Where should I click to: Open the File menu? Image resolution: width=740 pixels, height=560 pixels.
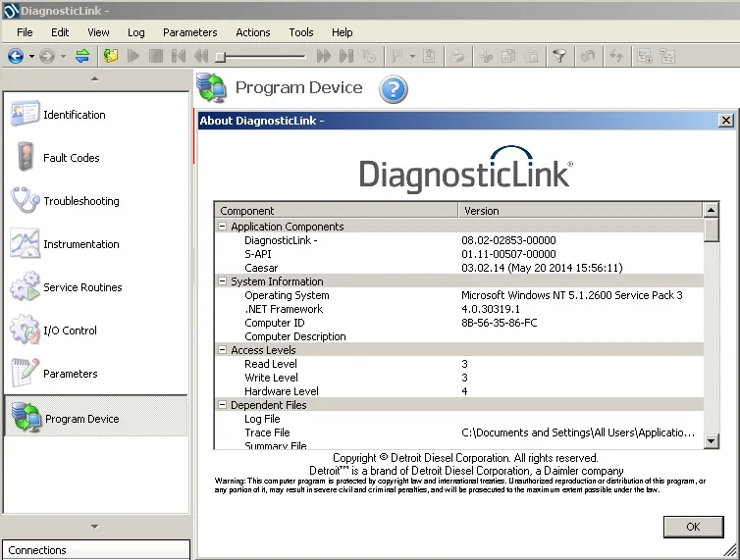point(25,32)
